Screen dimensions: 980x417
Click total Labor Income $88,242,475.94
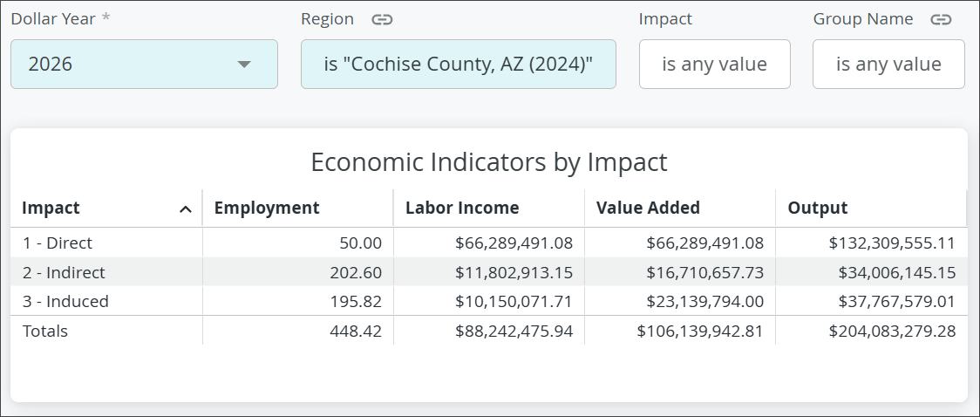point(514,331)
